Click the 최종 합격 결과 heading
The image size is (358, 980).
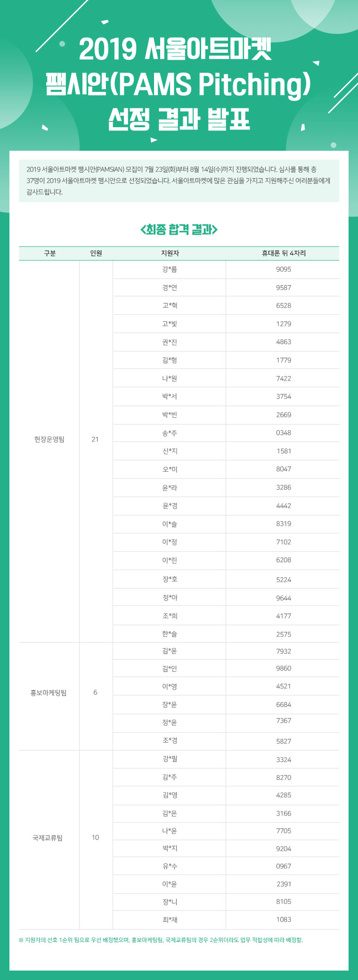tap(179, 229)
